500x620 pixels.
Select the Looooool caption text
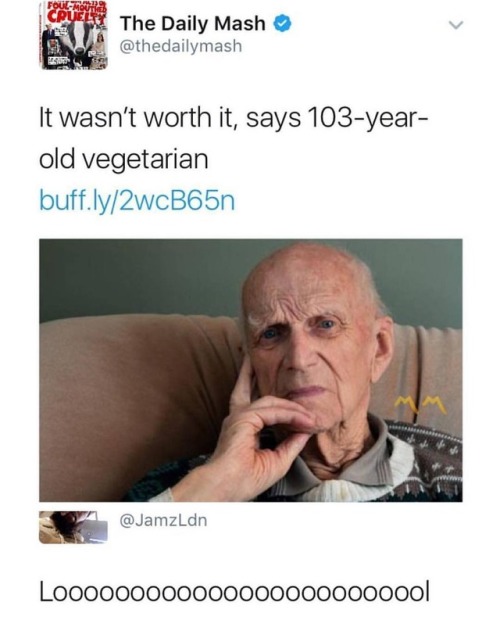click(x=234, y=592)
